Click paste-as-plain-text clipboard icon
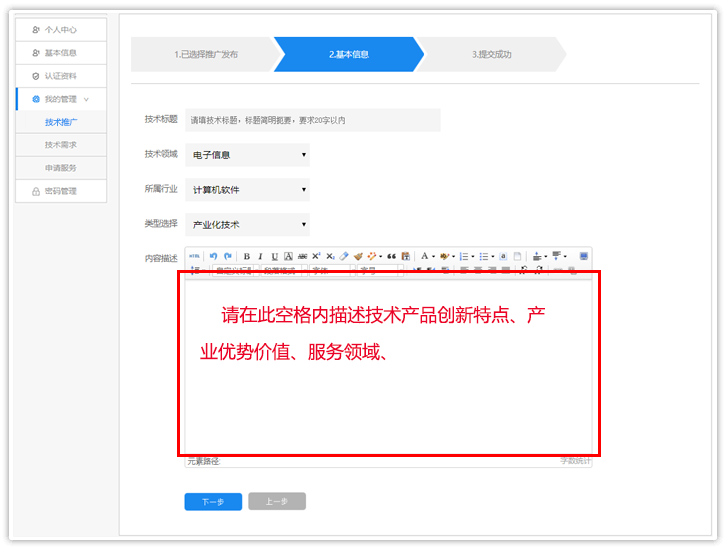Screen dimensions: 726x550 click(406, 256)
